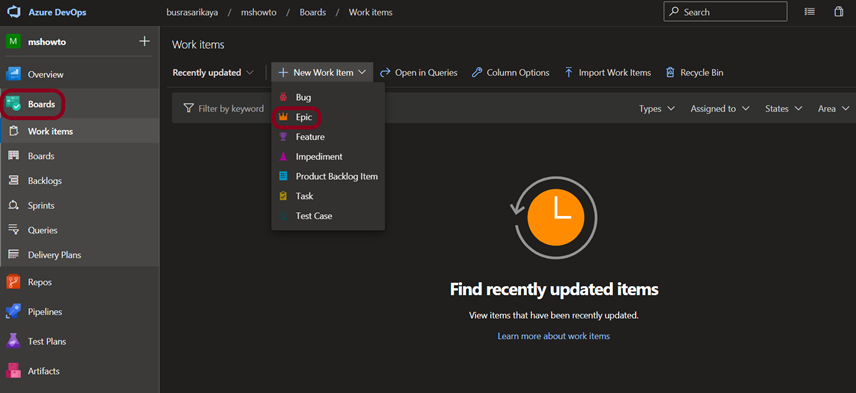This screenshot has width=856, height=393.
Task: Click the Recycle Bin trash icon
Action: [x=670, y=73]
